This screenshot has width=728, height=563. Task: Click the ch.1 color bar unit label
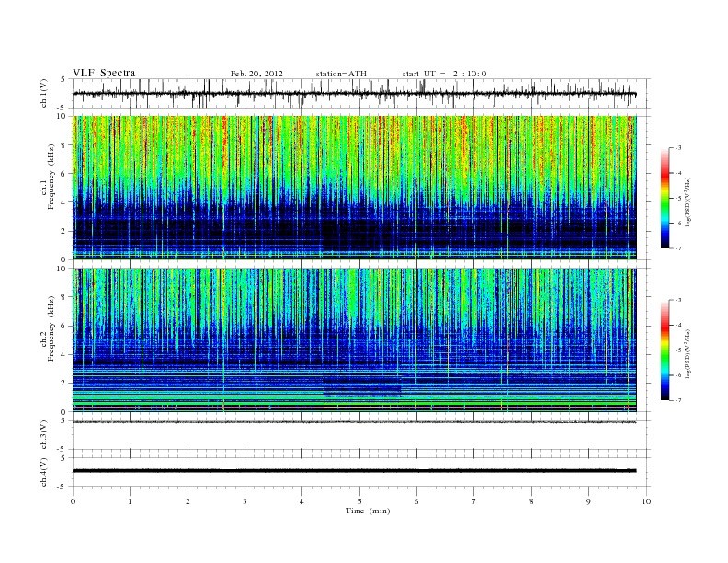click(x=688, y=201)
